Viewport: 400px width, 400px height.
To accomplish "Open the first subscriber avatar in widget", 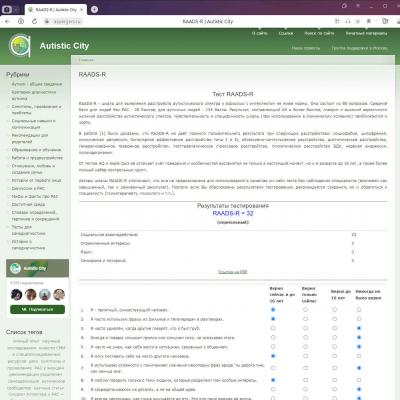I will tap(16, 295).
